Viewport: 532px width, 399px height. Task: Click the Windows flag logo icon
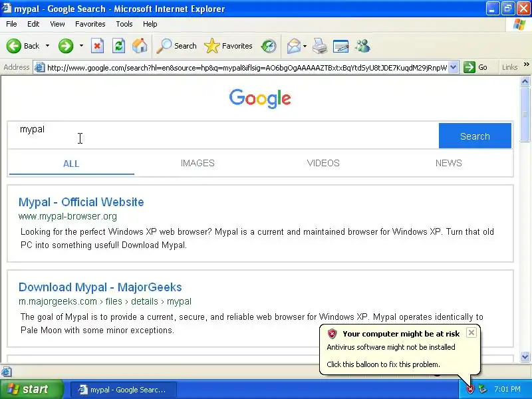pos(519,24)
